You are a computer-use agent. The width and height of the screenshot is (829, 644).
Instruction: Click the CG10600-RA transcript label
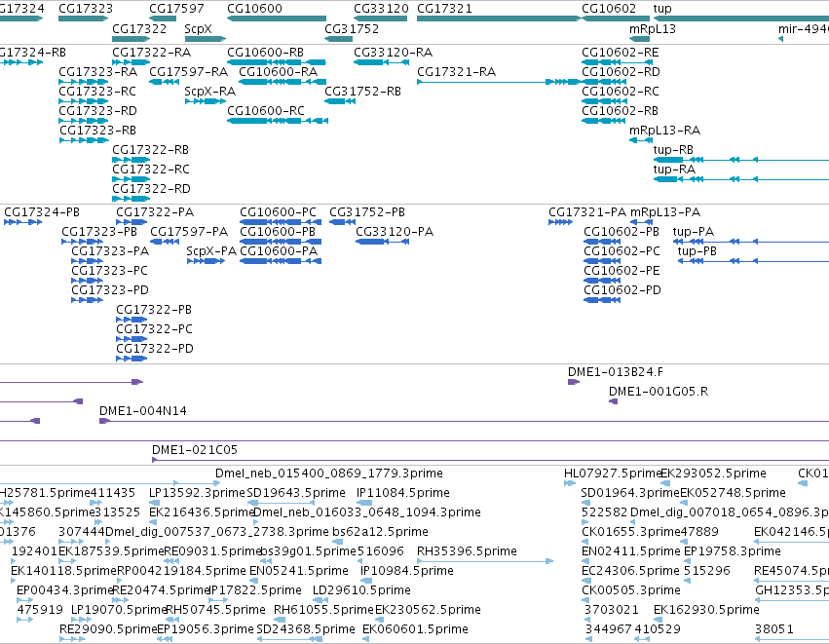coord(278,72)
